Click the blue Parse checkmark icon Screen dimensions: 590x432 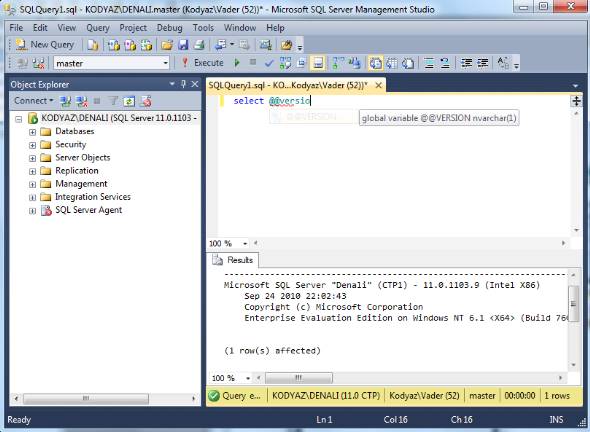pos(269,63)
